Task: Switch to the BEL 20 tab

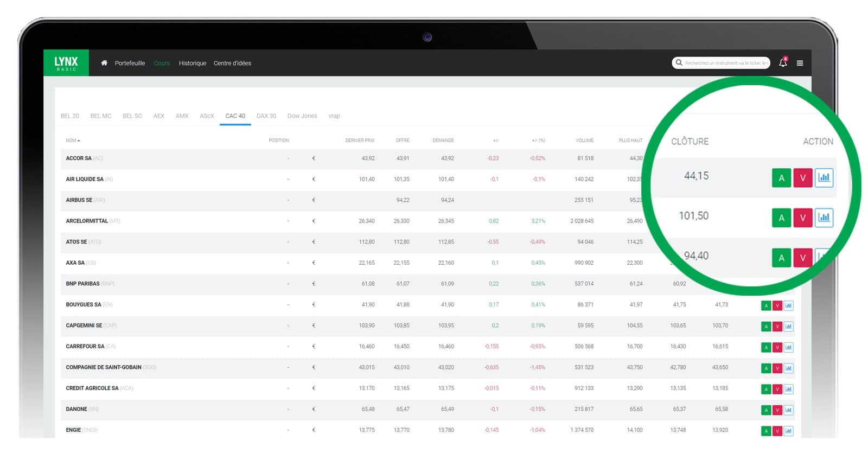Action: pyautogui.click(x=69, y=116)
